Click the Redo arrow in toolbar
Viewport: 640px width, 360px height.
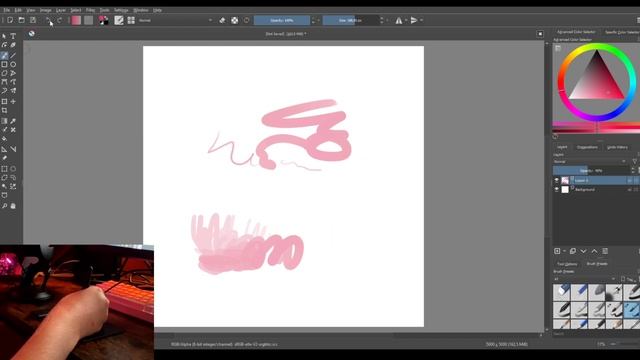coord(60,20)
